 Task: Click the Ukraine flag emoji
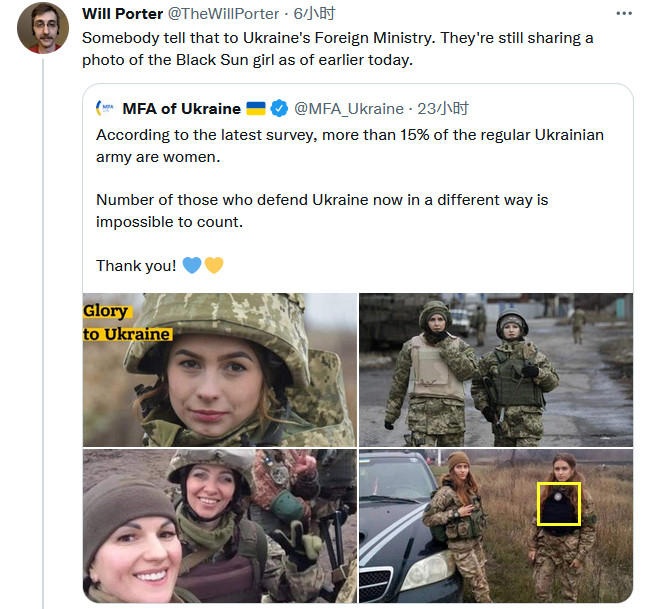256,108
